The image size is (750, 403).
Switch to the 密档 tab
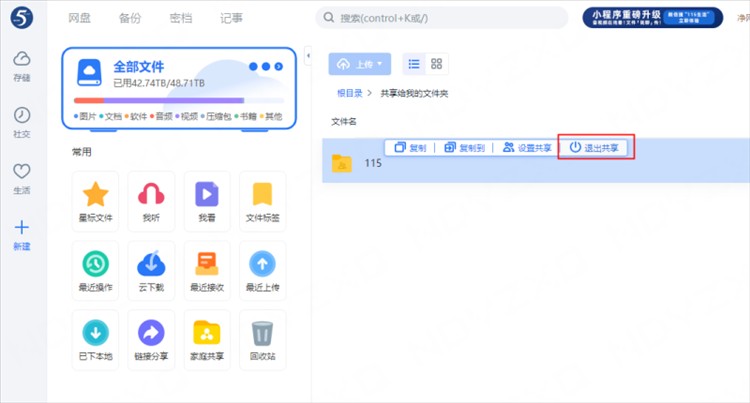pyautogui.click(x=181, y=18)
